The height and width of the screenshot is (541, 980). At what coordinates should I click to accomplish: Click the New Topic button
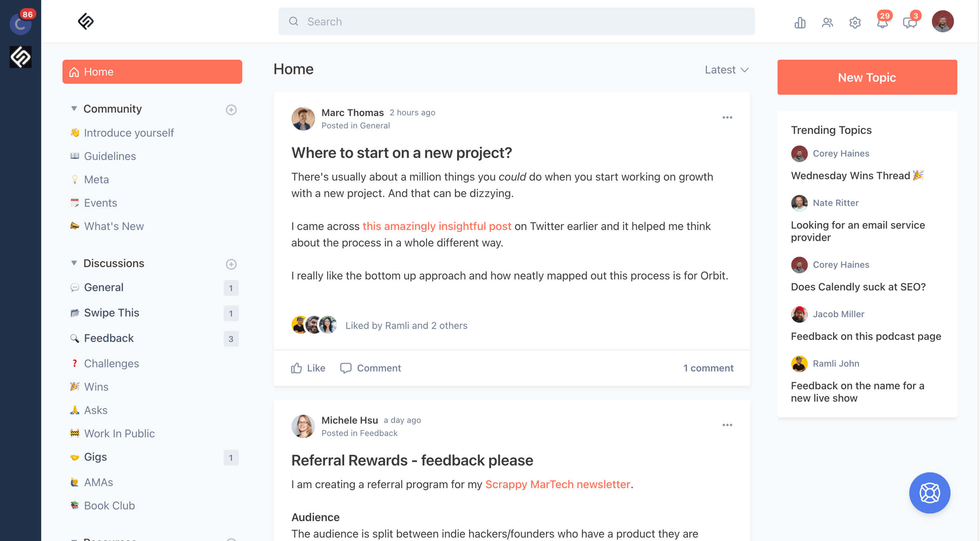point(867,77)
